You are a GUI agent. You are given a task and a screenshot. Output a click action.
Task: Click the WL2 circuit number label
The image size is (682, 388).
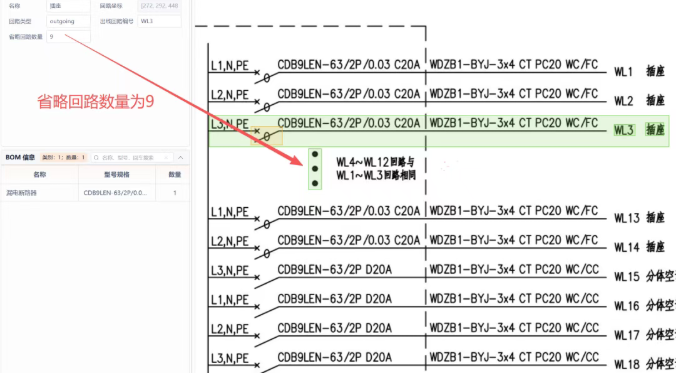coord(623,101)
